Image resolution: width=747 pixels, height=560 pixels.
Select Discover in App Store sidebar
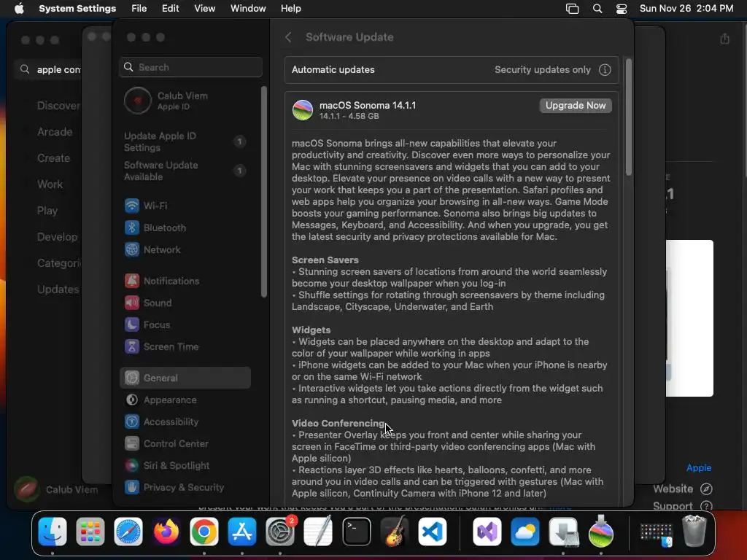(58, 106)
